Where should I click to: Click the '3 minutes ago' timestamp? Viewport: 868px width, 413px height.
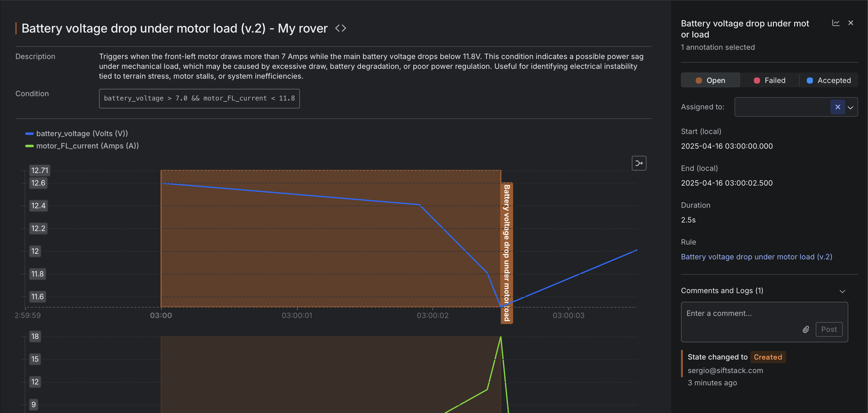coord(712,383)
